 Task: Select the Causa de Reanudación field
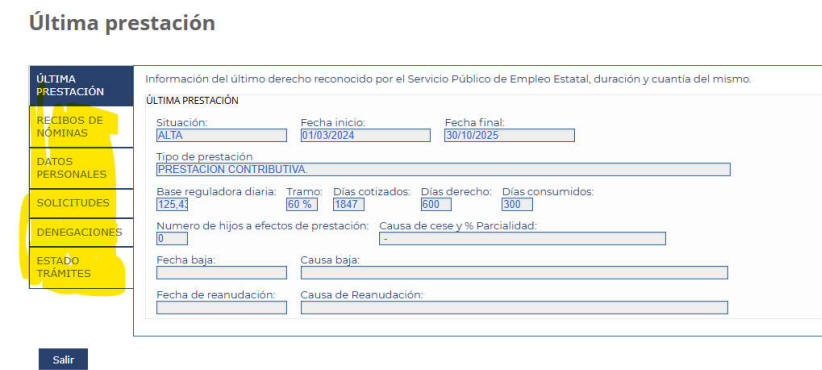[x=514, y=308]
